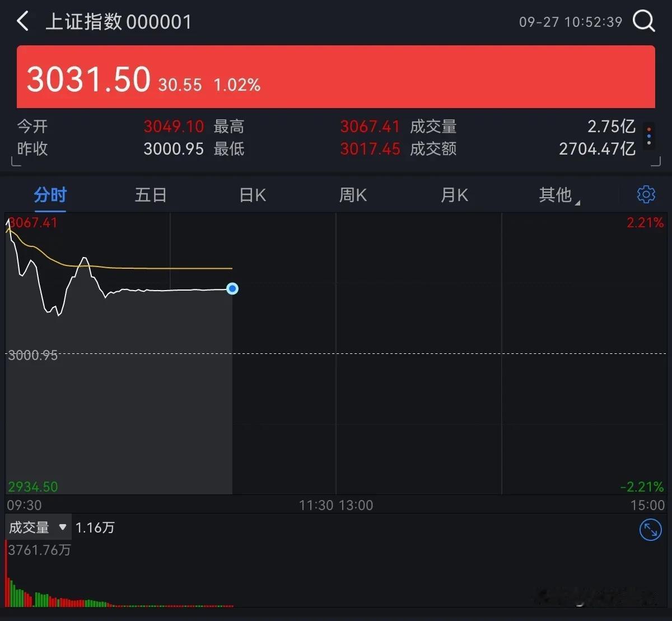
Task: Open chart settings gear icon
Action: pos(646,194)
